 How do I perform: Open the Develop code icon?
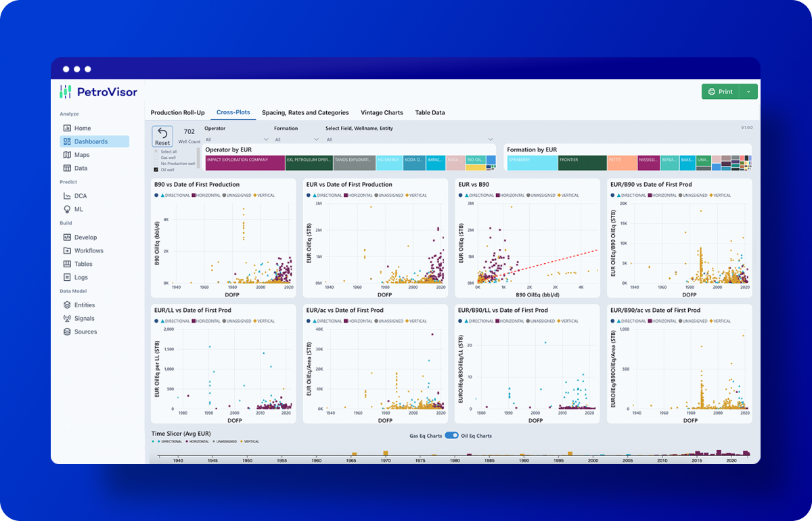point(67,237)
